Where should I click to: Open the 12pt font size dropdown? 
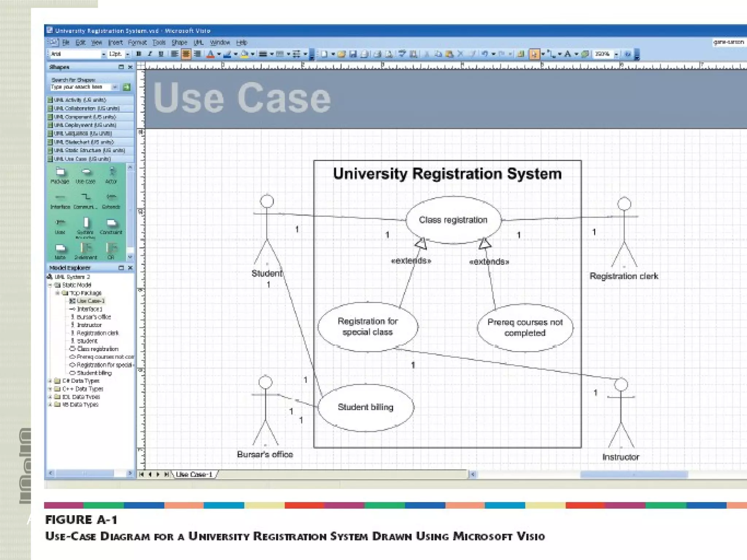coord(128,54)
